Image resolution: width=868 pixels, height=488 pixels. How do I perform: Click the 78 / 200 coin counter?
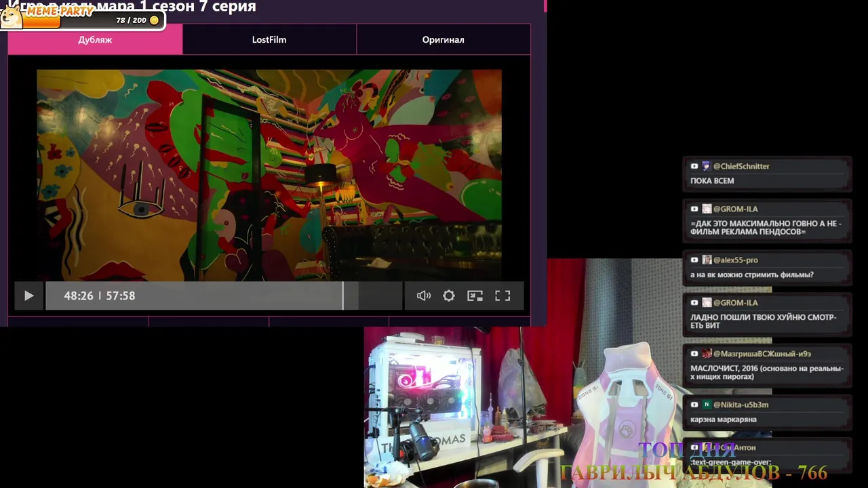click(137, 20)
